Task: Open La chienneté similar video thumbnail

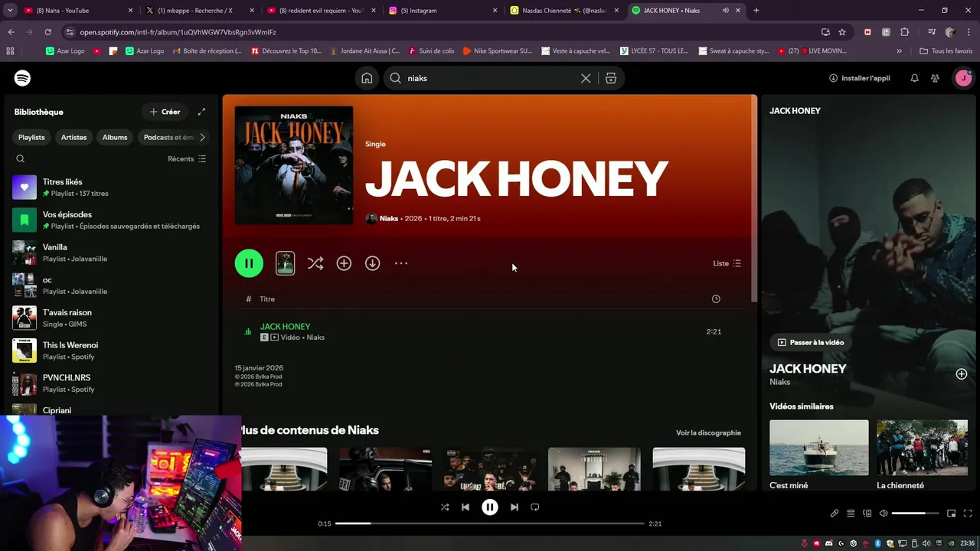Action: pyautogui.click(x=922, y=447)
